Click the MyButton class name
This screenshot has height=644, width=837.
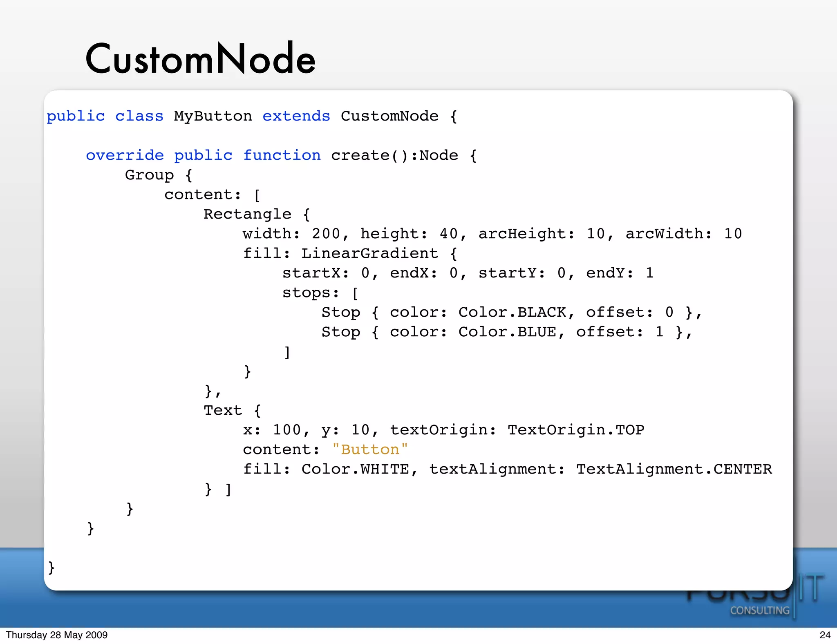213,116
